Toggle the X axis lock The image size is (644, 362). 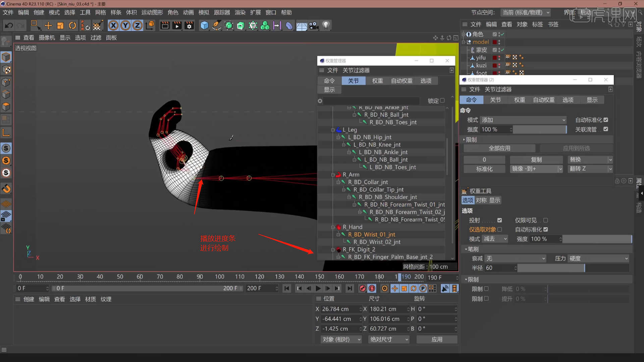point(113,25)
